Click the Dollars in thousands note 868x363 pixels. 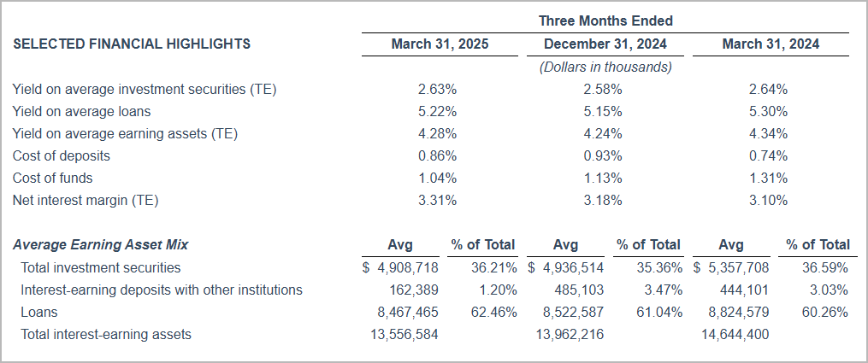tap(605, 67)
